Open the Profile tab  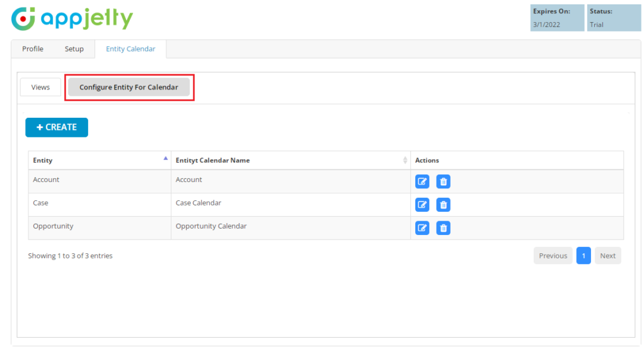coord(33,49)
